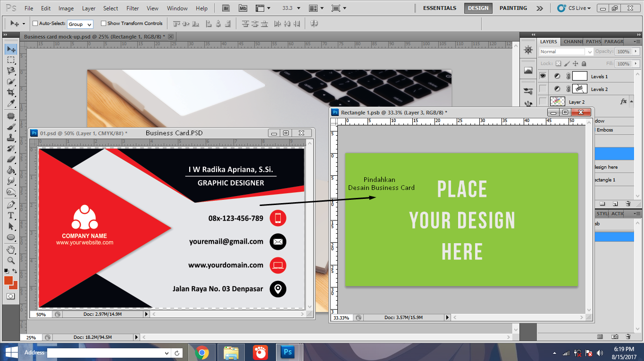Select the Move tool

(11, 49)
